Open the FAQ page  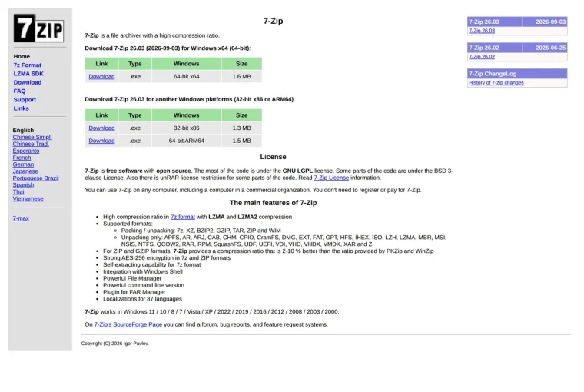click(x=19, y=91)
